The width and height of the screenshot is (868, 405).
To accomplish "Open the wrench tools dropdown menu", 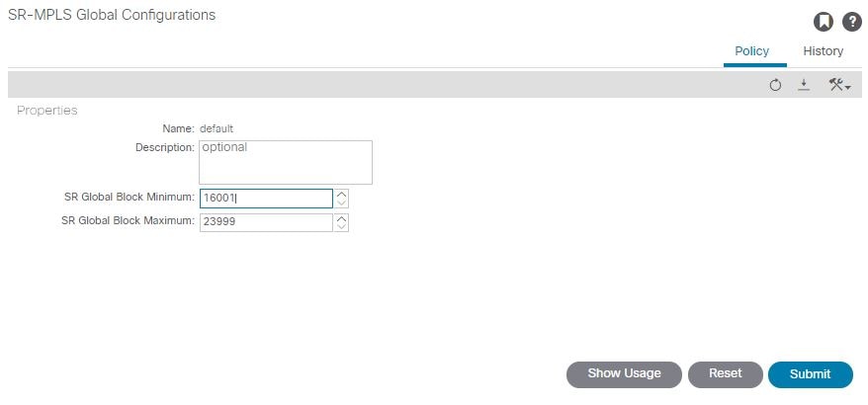I will click(839, 85).
